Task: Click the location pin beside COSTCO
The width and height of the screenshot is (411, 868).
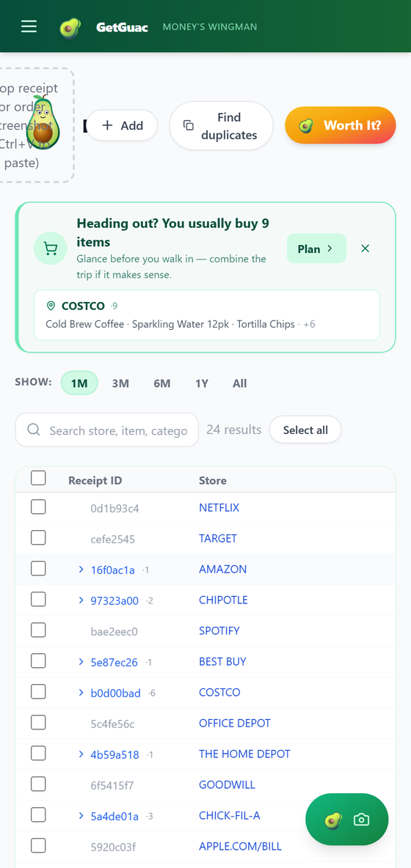Action: [x=51, y=306]
